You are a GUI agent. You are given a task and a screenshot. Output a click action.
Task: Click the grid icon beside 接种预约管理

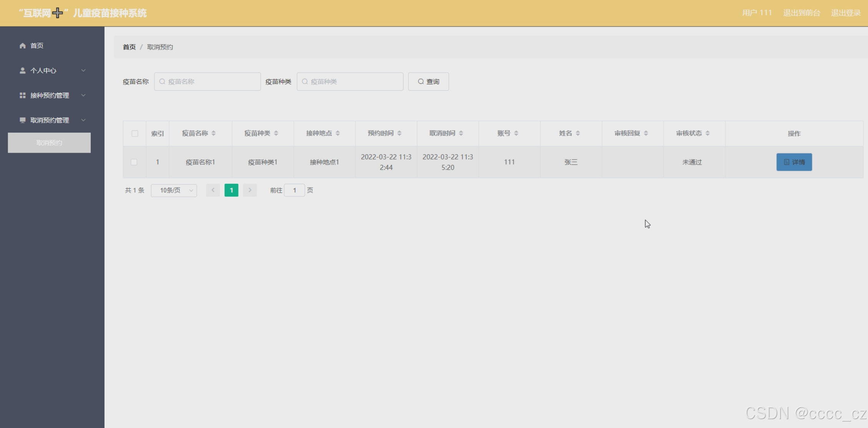tap(23, 95)
